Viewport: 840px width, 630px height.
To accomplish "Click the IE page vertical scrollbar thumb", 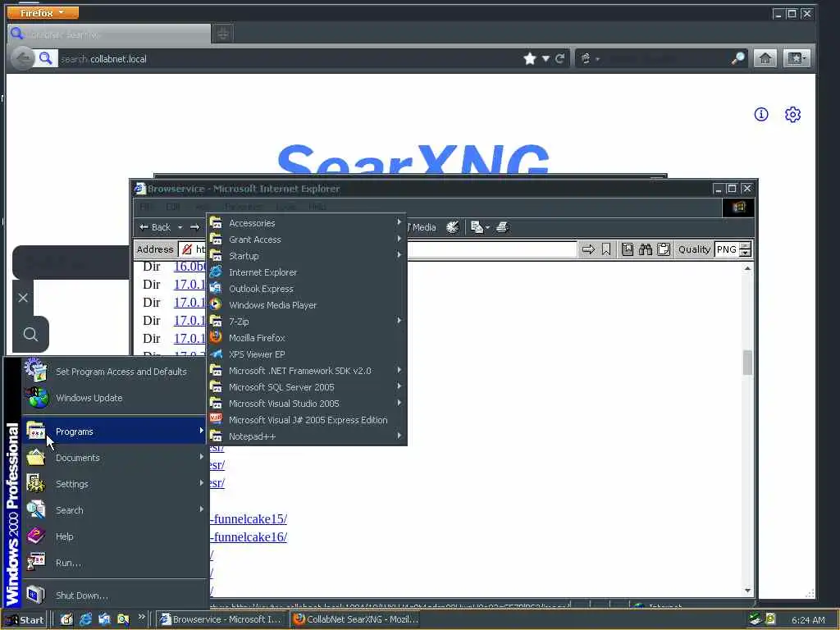I will [x=747, y=362].
